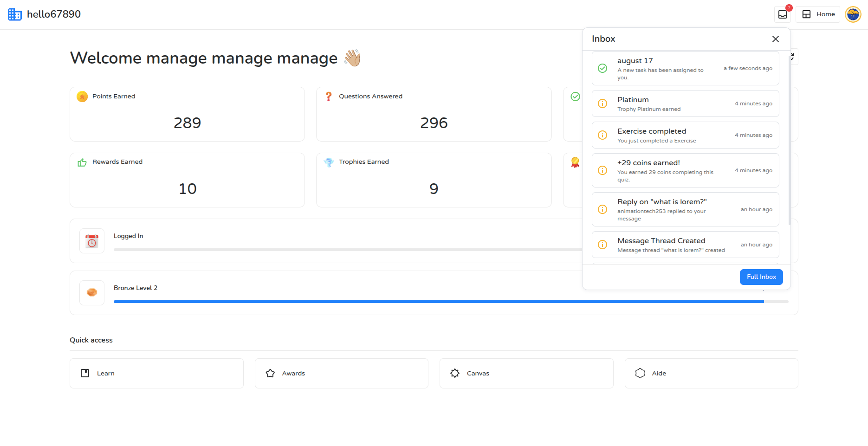Image resolution: width=868 pixels, height=446 pixels.
Task: Open the user profile avatar
Action: tap(853, 14)
